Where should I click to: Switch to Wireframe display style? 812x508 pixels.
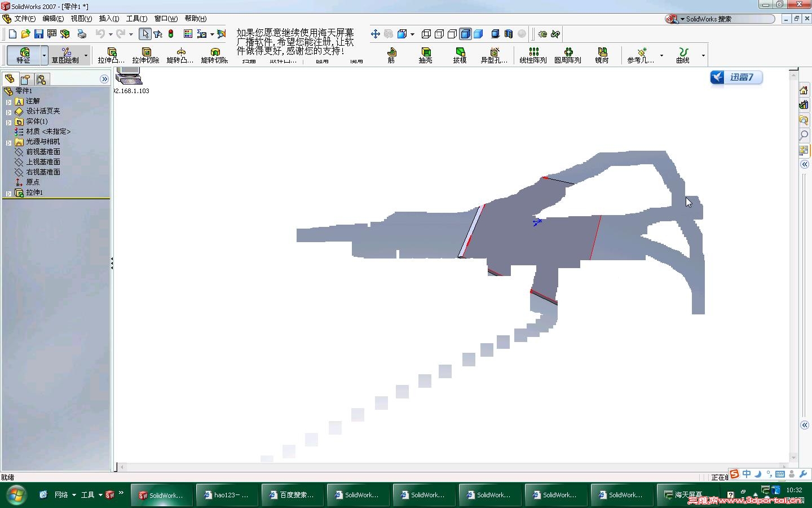pyautogui.click(x=426, y=34)
